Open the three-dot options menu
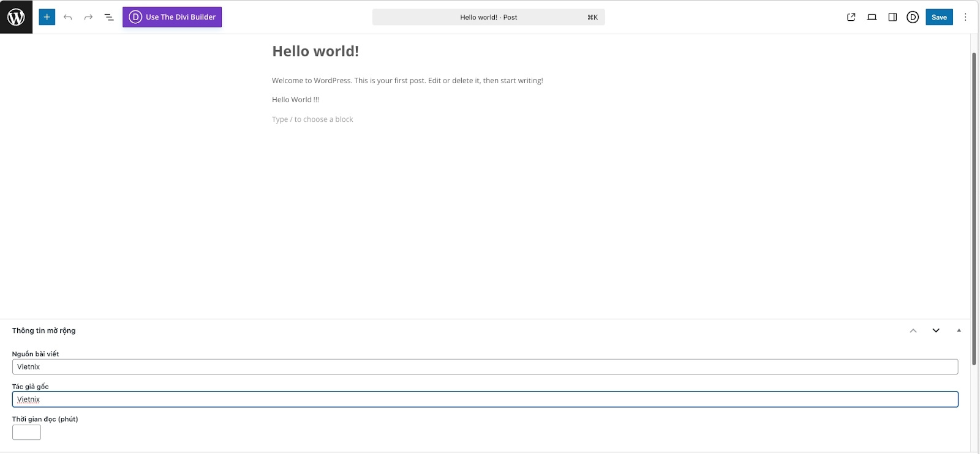The height and width of the screenshot is (454, 980). pos(965,17)
